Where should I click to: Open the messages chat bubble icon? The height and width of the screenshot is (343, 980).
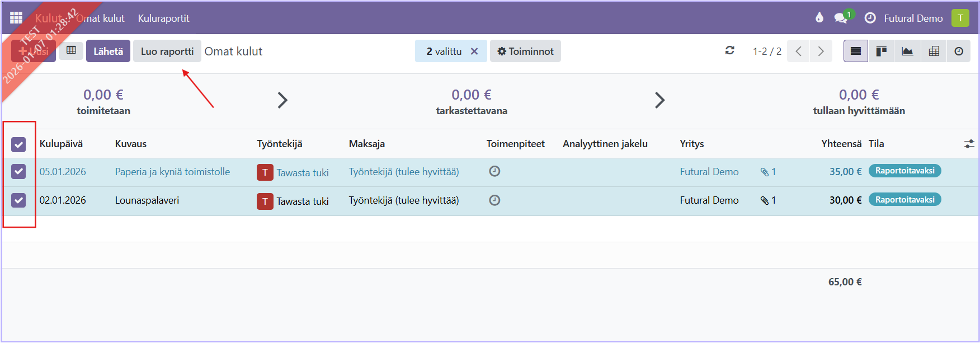click(x=840, y=18)
